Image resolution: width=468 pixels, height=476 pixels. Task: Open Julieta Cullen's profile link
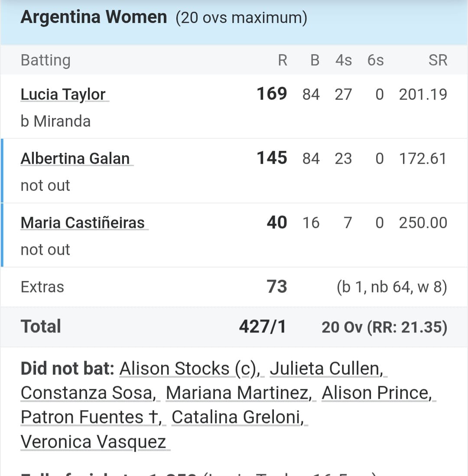click(327, 369)
